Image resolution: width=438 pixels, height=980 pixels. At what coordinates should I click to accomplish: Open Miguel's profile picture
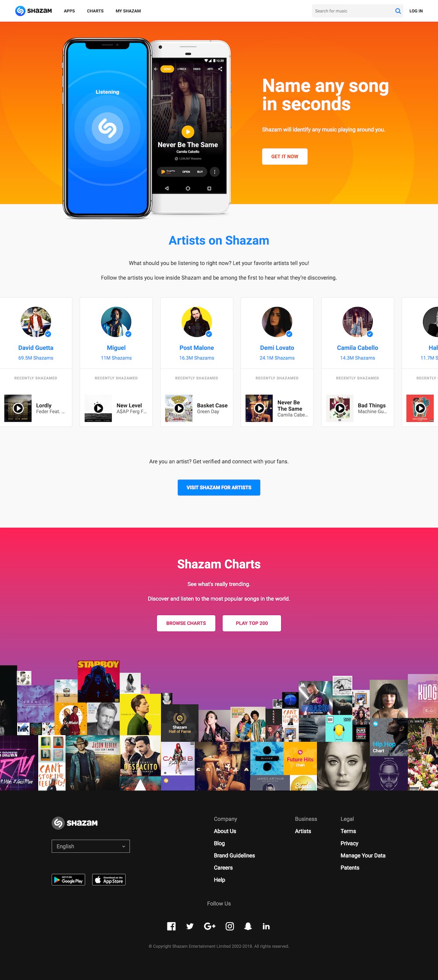pos(116,322)
